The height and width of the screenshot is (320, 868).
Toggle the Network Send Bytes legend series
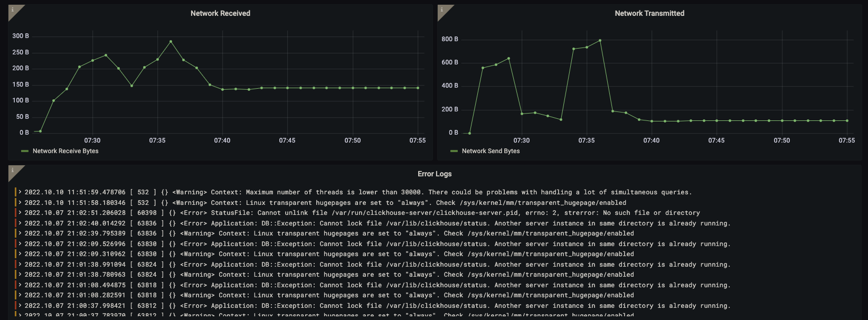click(x=490, y=151)
